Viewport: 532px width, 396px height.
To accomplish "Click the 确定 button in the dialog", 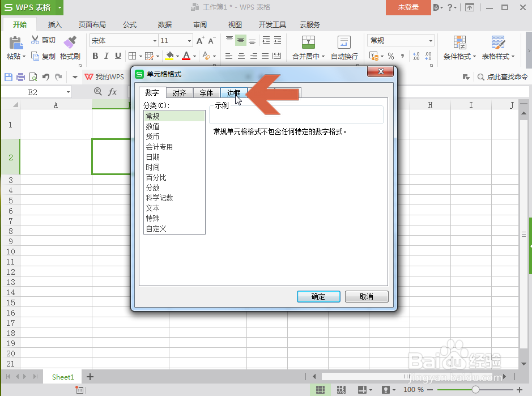I will point(318,296).
